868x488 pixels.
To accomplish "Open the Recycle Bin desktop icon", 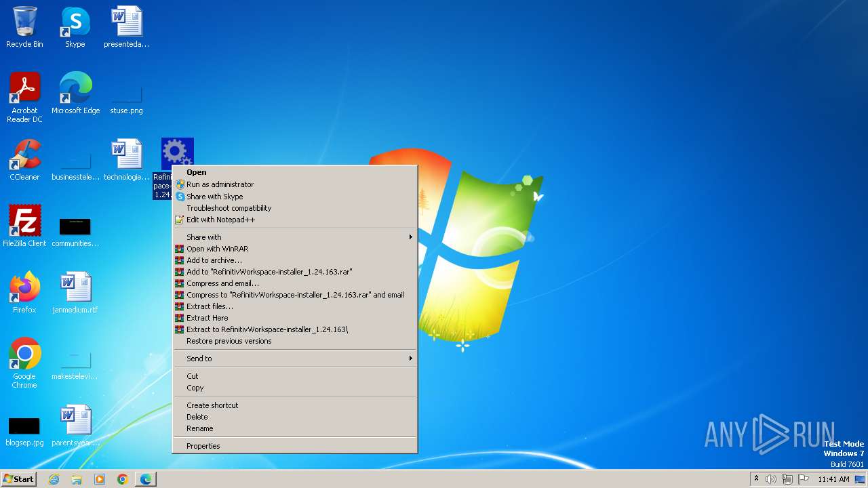I will 24,27.
